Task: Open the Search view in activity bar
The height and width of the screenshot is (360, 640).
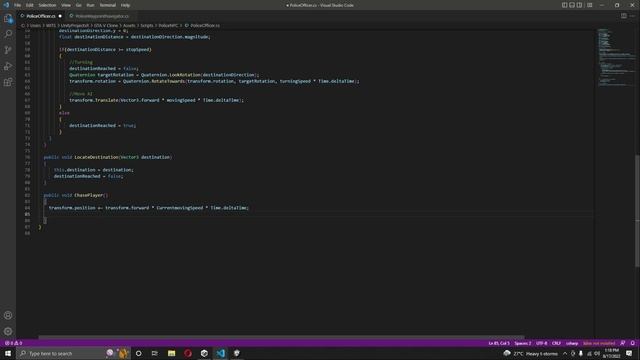Action: (8, 34)
